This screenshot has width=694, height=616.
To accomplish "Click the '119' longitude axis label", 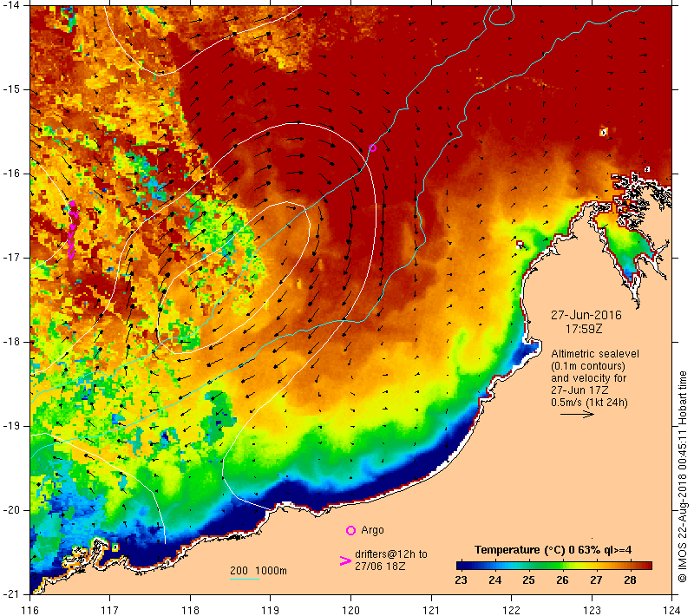I will click(x=271, y=610).
